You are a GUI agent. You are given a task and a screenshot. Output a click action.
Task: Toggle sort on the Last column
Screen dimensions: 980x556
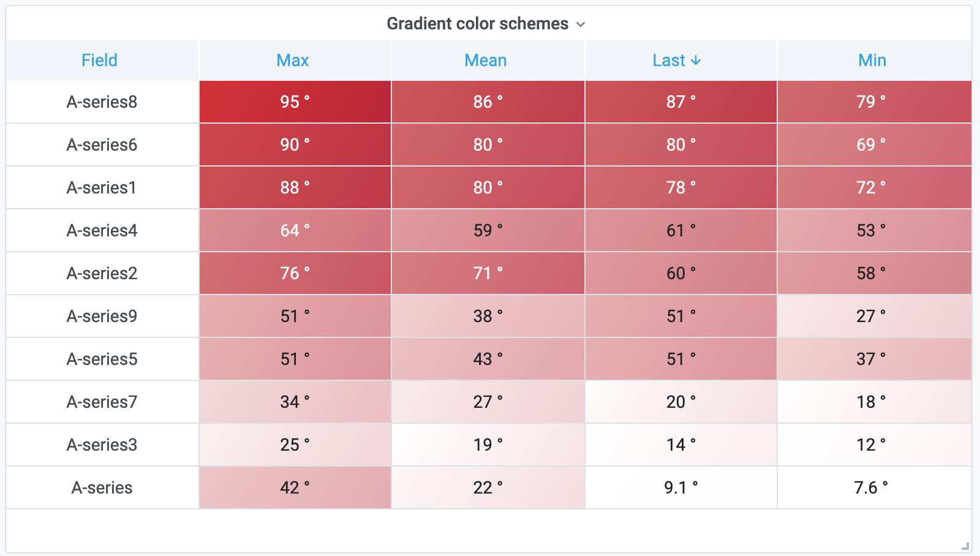(x=669, y=61)
